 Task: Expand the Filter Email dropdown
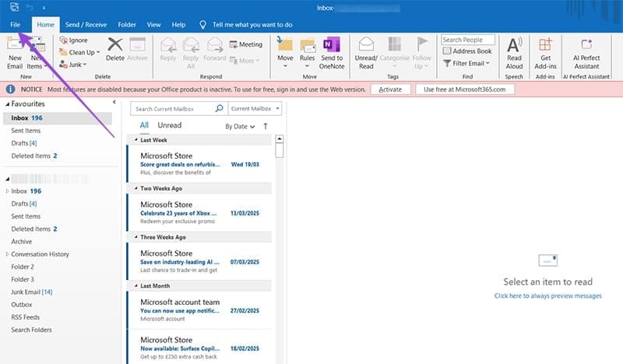[470, 63]
